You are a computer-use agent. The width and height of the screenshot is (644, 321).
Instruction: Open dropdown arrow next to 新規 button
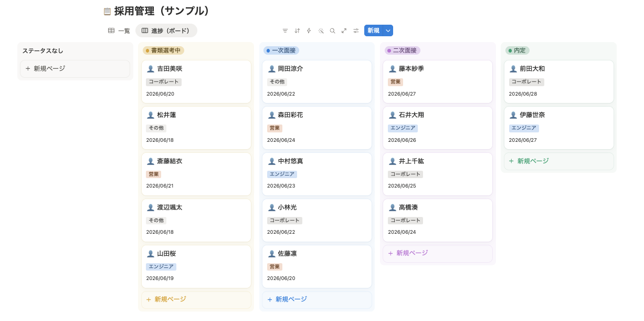pos(388,30)
